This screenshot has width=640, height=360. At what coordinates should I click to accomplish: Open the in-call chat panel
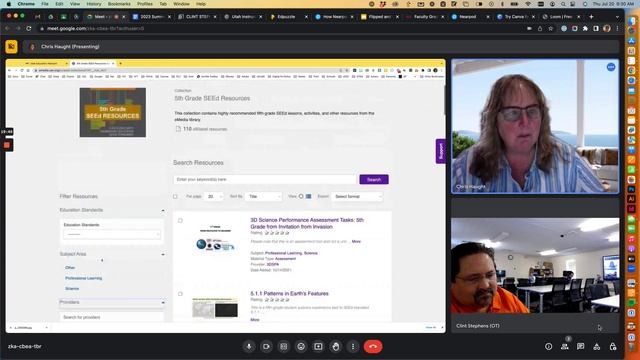coord(580,347)
